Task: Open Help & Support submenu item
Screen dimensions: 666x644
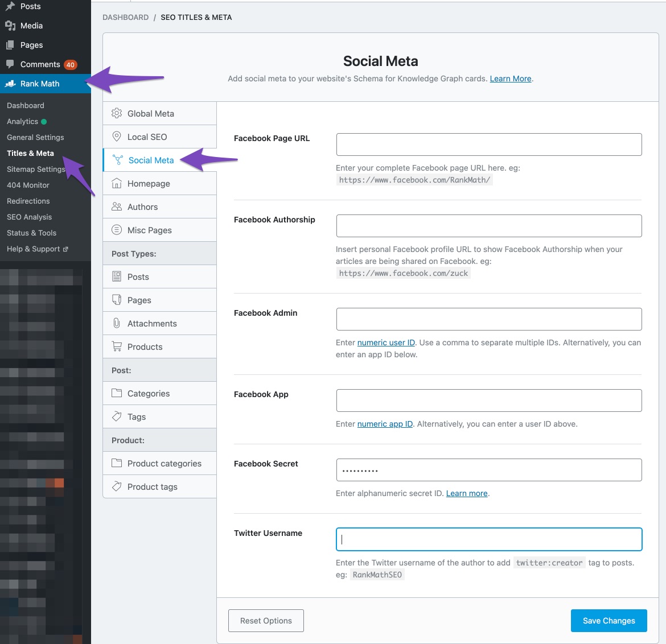Action: 37,249
